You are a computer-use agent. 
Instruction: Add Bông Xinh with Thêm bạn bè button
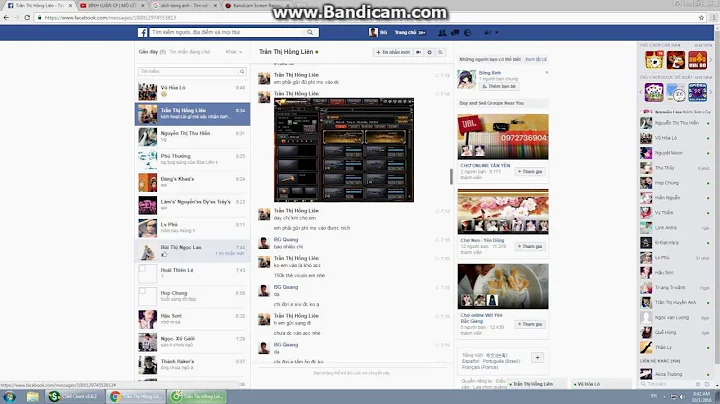coord(499,86)
